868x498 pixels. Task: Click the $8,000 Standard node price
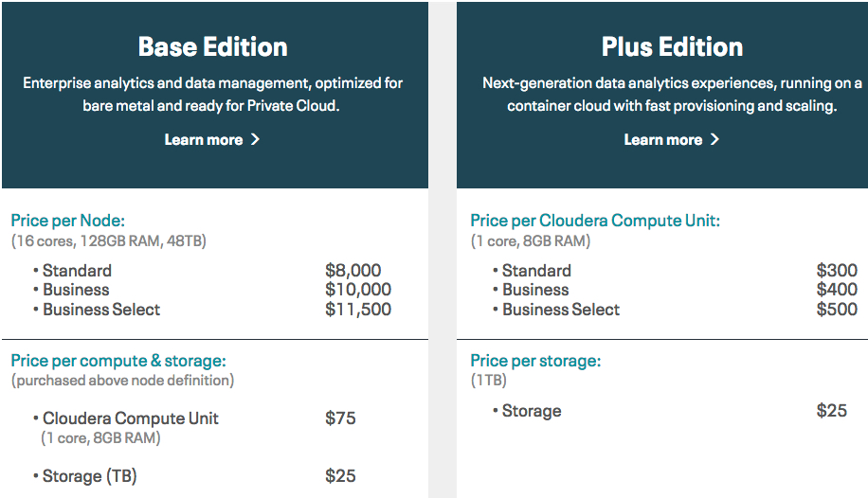(353, 271)
